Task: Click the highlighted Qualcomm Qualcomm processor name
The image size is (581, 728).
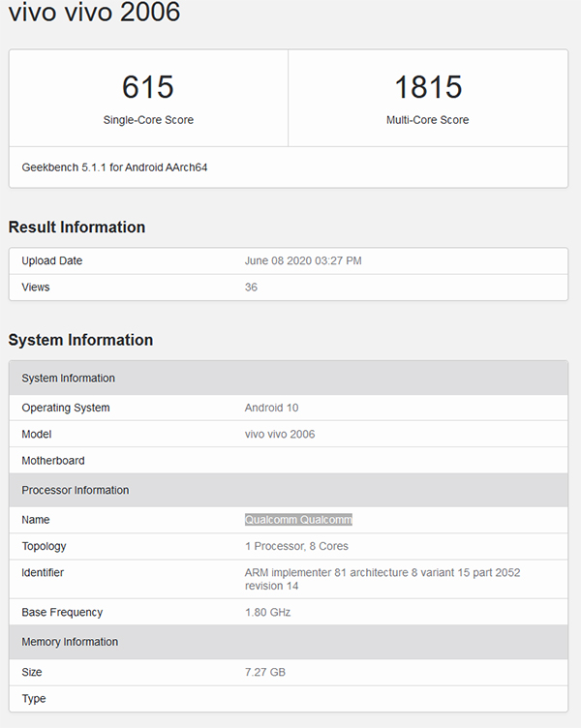Action: 298,520
